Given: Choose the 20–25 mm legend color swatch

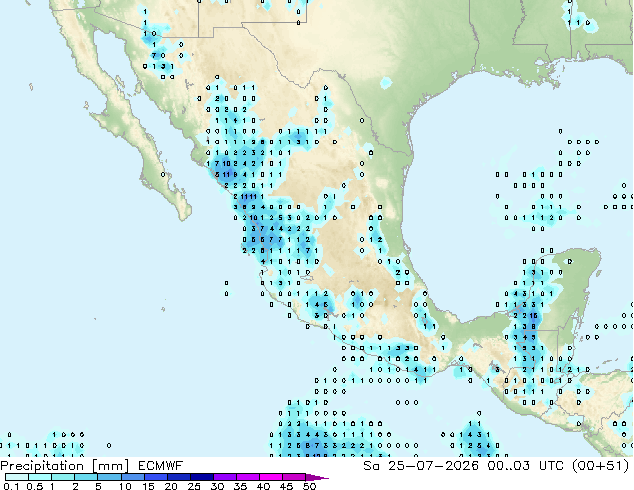Looking at the screenshot, I should [x=178, y=477].
